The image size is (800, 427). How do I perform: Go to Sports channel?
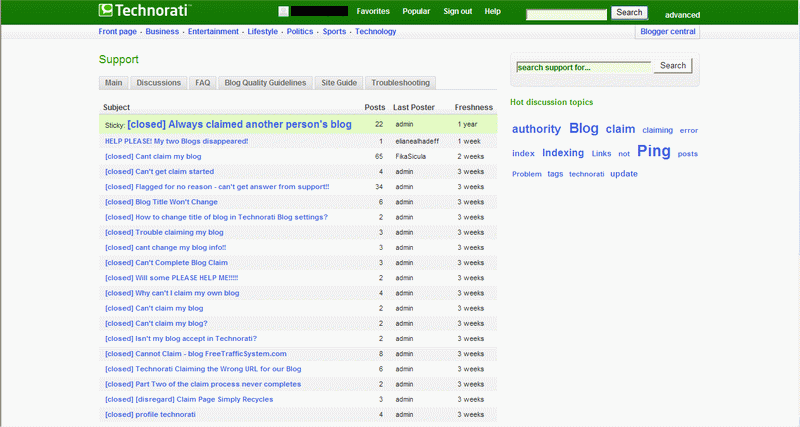point(334,32)
